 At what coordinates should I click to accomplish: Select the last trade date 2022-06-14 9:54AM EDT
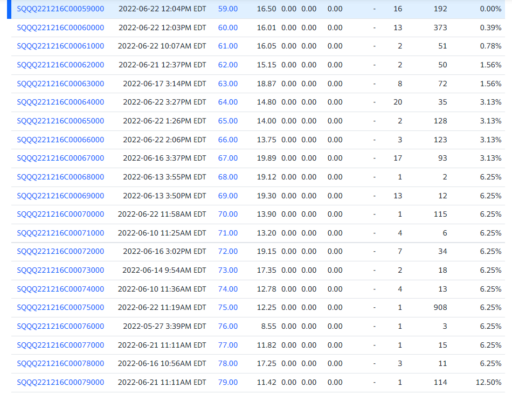tap(164, 270)
